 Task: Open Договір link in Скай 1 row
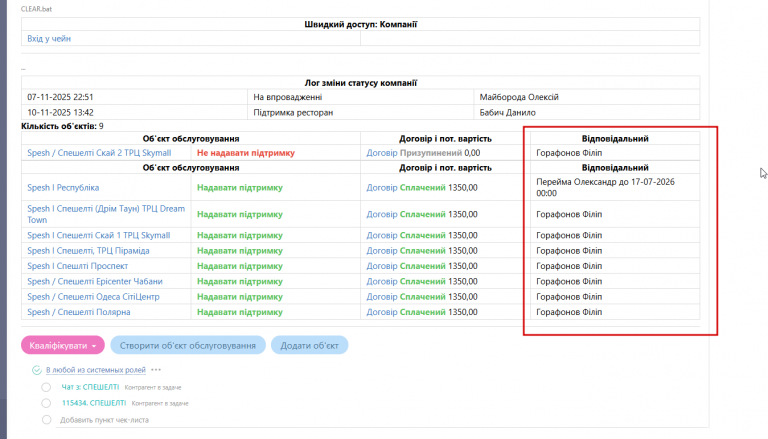coord(382,235)
